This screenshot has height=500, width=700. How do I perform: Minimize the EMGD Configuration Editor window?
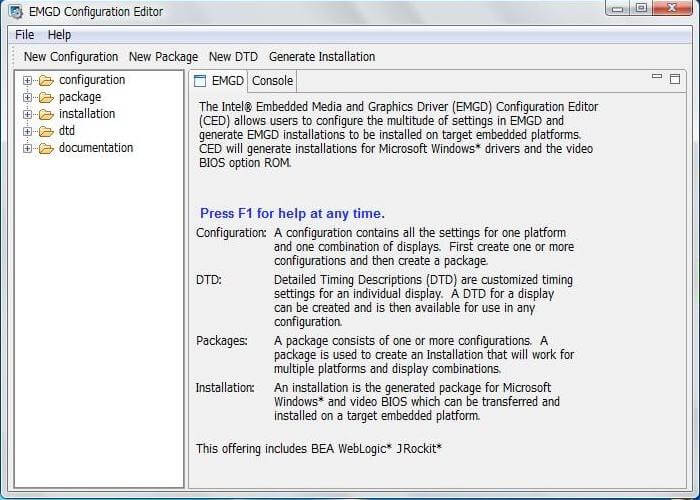pyautogui.click(x=617, y=8)
